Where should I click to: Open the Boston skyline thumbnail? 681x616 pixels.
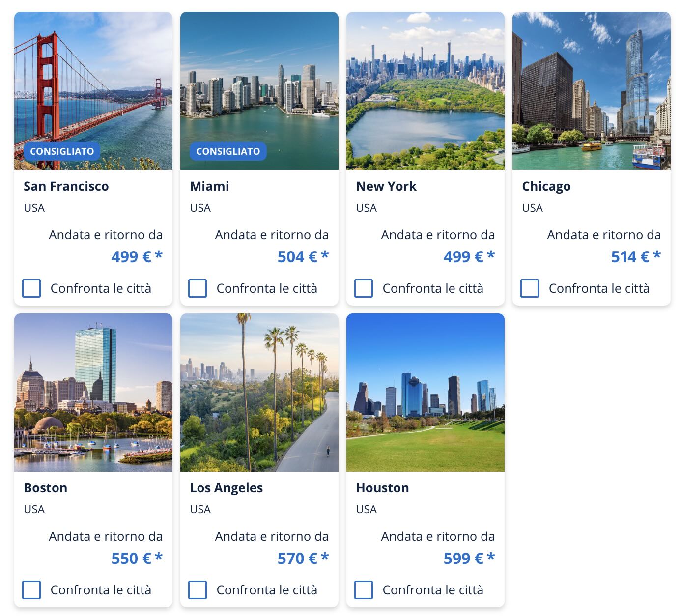(93, 391)
